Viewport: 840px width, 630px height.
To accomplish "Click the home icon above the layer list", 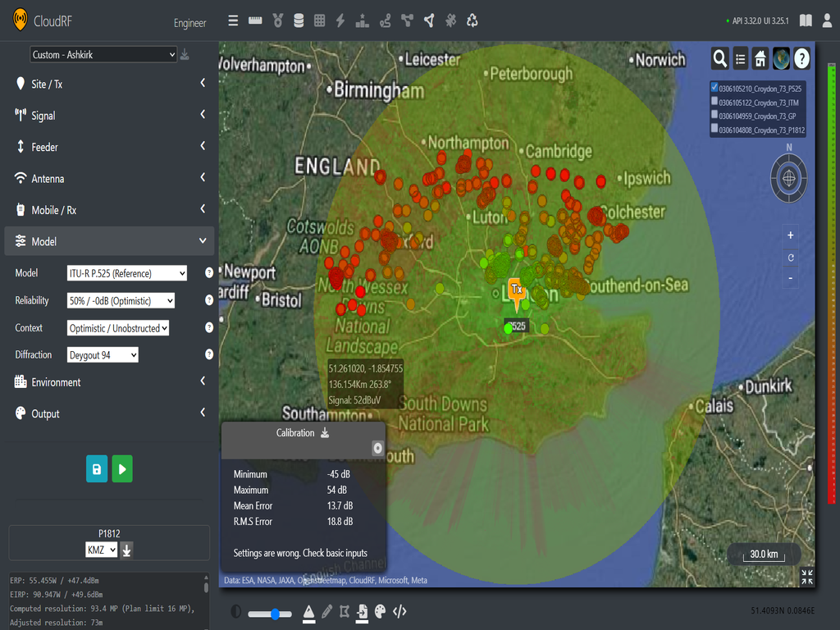I will (760, 58).
